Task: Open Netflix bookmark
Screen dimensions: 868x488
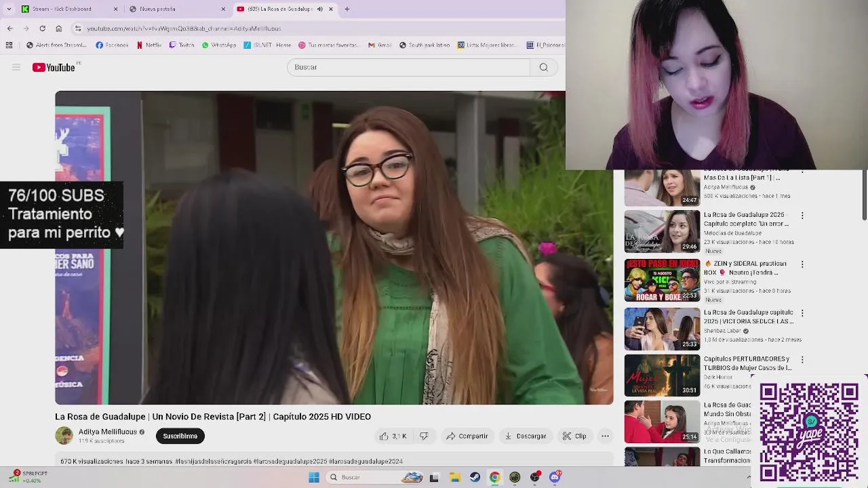Action: (149, 45)
